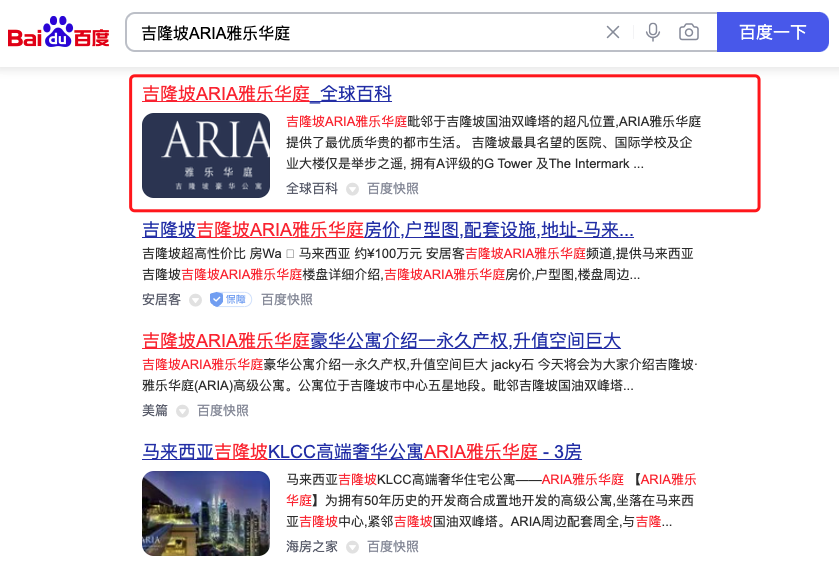Image resolution: width=839 pixels, height=567 pixels.
Task: Click the 保障 shield badge
Action: click(x=230, y=300)
